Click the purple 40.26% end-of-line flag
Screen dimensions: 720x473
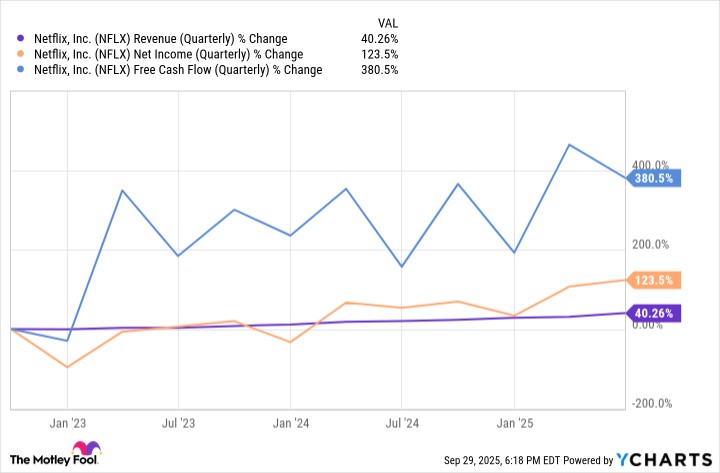654,313
